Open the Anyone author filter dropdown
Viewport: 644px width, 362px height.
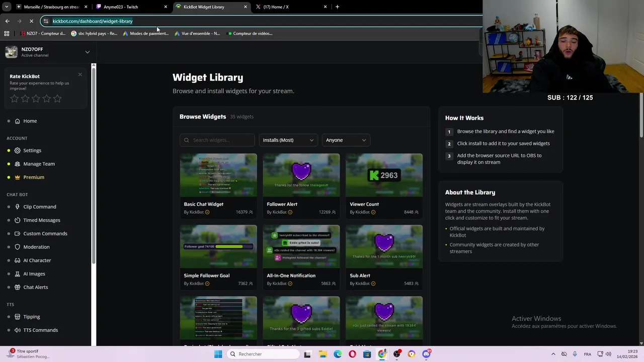tap(346, 140)
